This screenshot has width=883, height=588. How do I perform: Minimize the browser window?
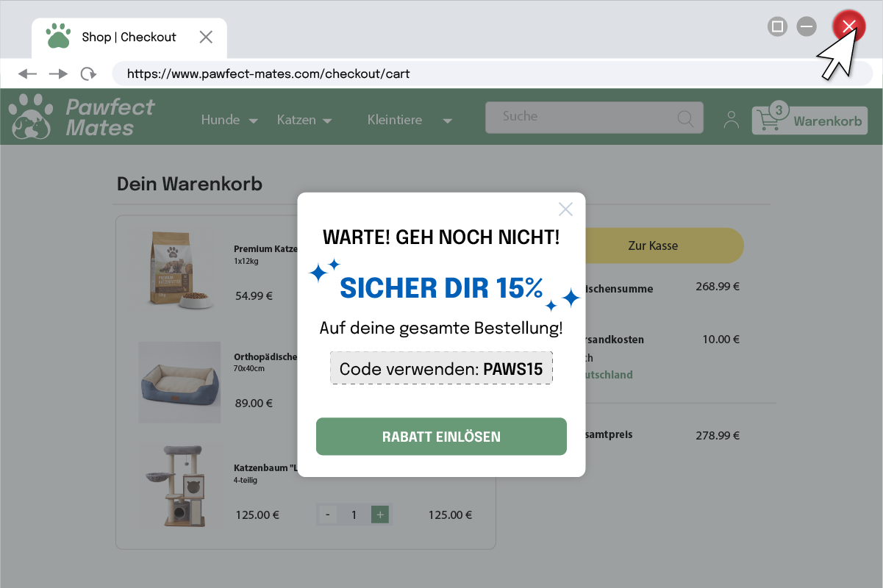807,27
